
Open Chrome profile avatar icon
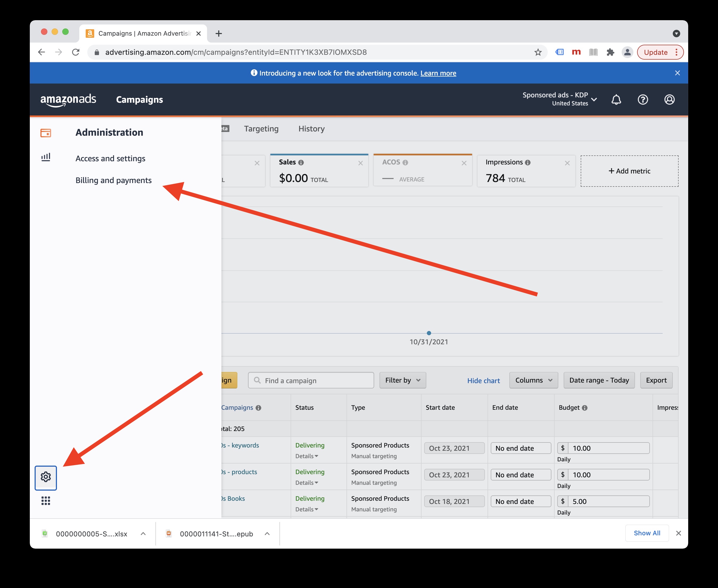(x=627, y=52)
